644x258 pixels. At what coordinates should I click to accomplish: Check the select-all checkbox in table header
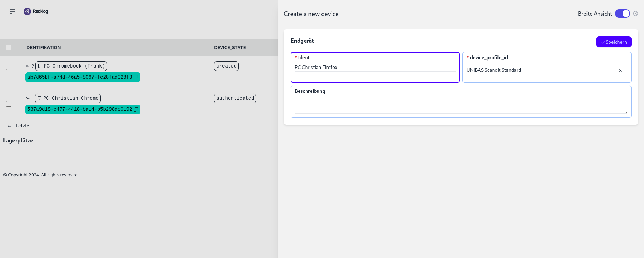pos(9,47)
